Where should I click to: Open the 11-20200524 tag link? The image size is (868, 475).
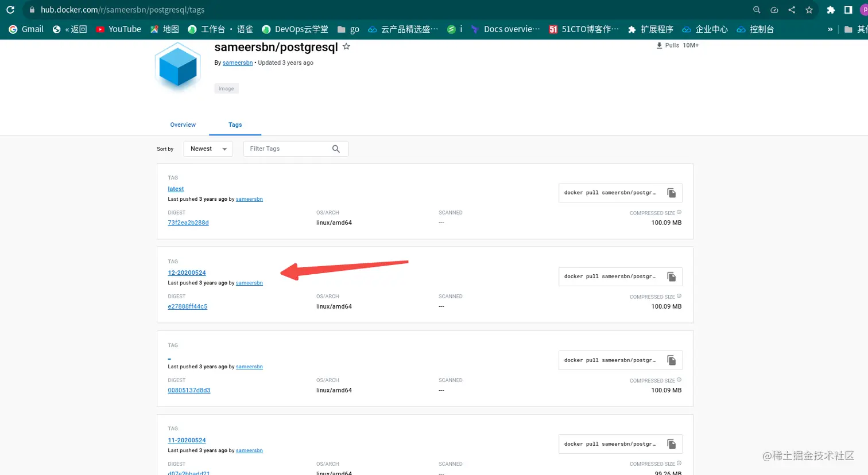(x=187, y=440)
